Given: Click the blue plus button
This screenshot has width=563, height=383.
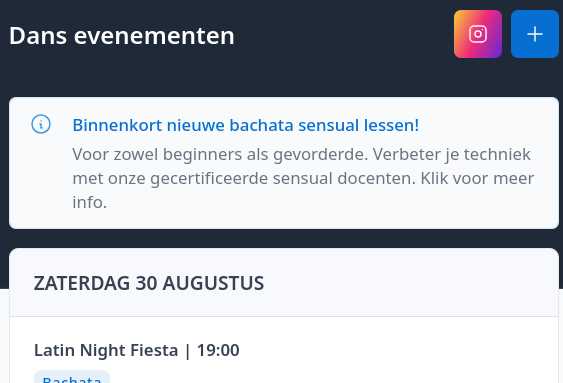Looking at the screenshot, I should tap(535, 34).
